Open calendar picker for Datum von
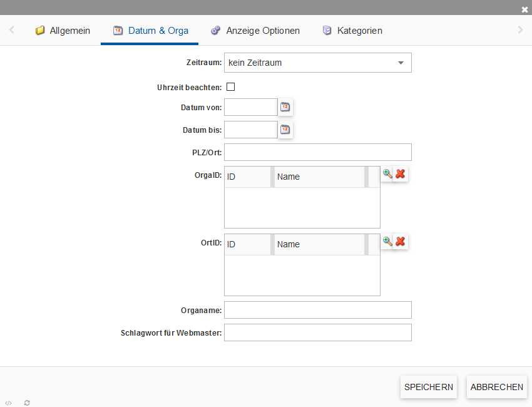The height and width of the screenshot is (407, 532). point(285,107)
